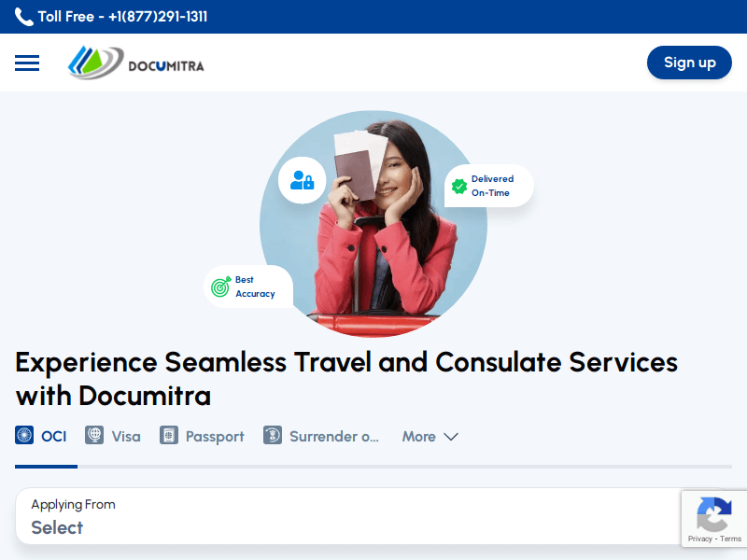
Task: Open the reCAPTCHA Privacy link
Action: point(699,539)
